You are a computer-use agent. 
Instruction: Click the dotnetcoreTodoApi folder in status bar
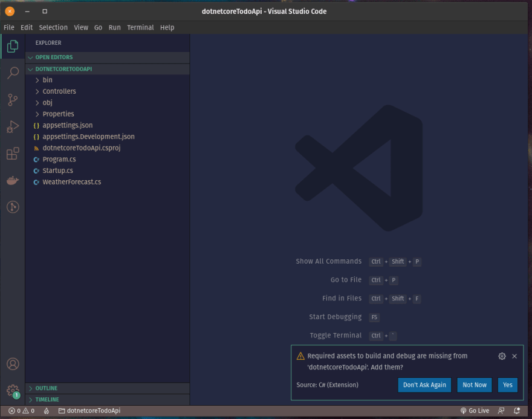(89, 411)
